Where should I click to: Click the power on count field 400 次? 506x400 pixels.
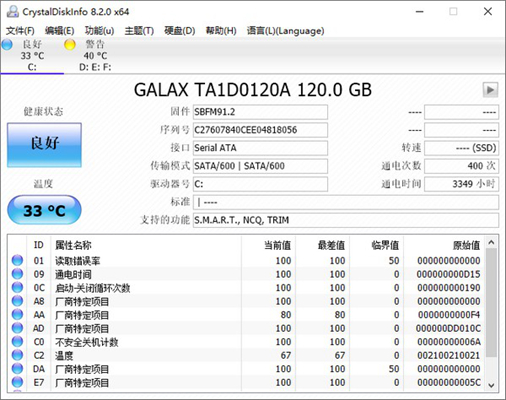(461, 166)
